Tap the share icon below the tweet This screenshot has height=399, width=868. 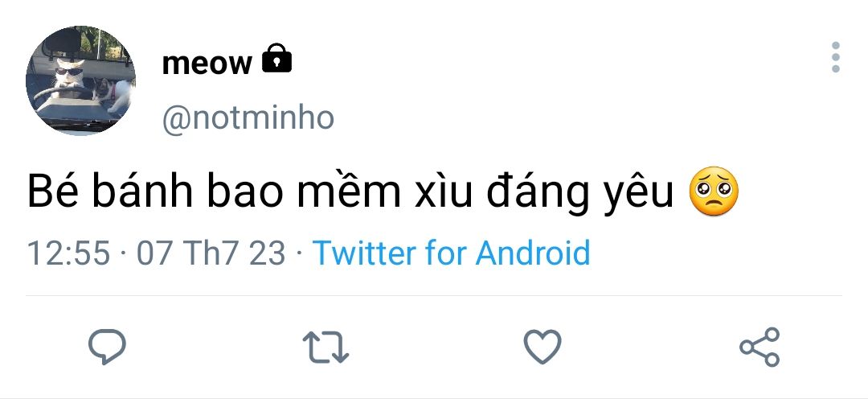759,347
